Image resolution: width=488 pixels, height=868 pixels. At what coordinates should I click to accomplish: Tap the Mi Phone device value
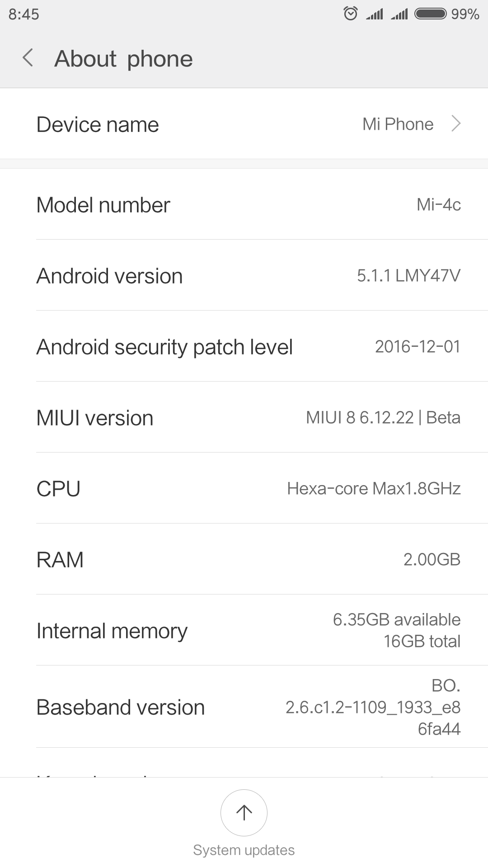pos(398,124)
